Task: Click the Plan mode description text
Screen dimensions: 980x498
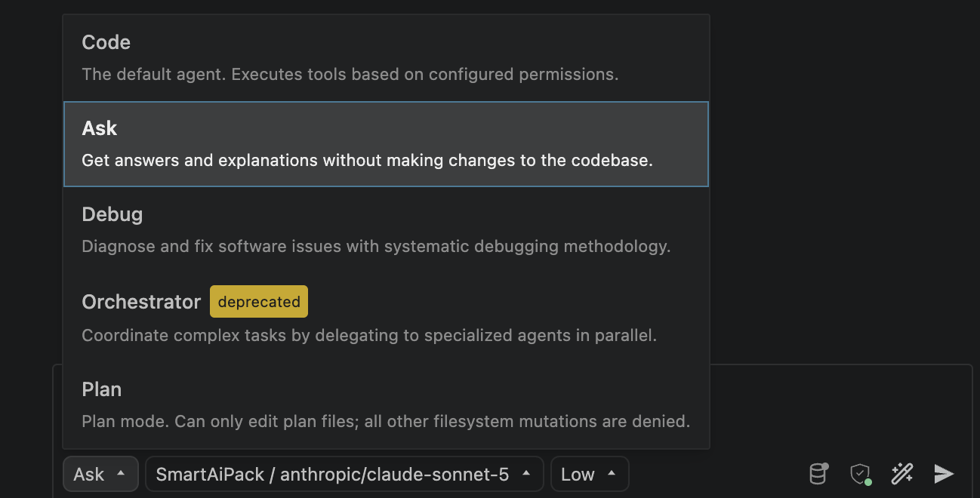Action: tap(386, 421)
